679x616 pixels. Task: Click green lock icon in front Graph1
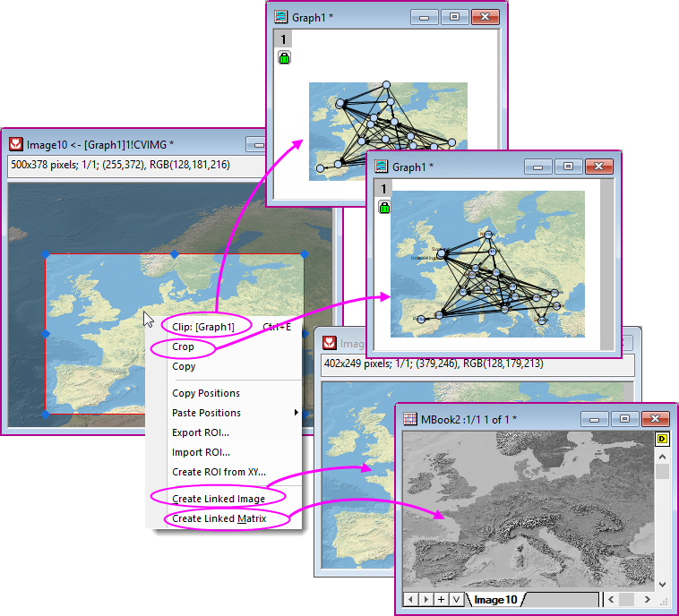pyautogui.click(x=384, y=207)
